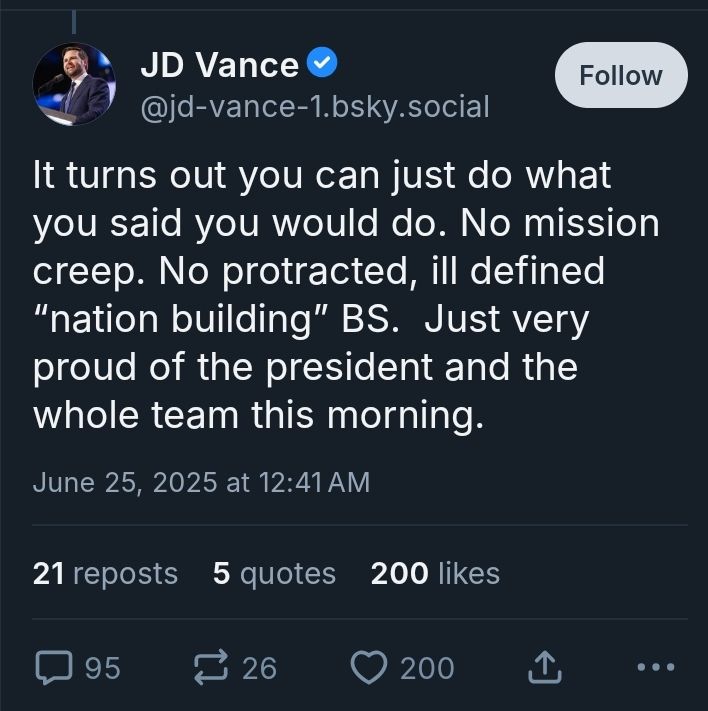The image size is (708, 711).
Task: Open JD Vance's profile avatar photo
Action: [74, 84]
